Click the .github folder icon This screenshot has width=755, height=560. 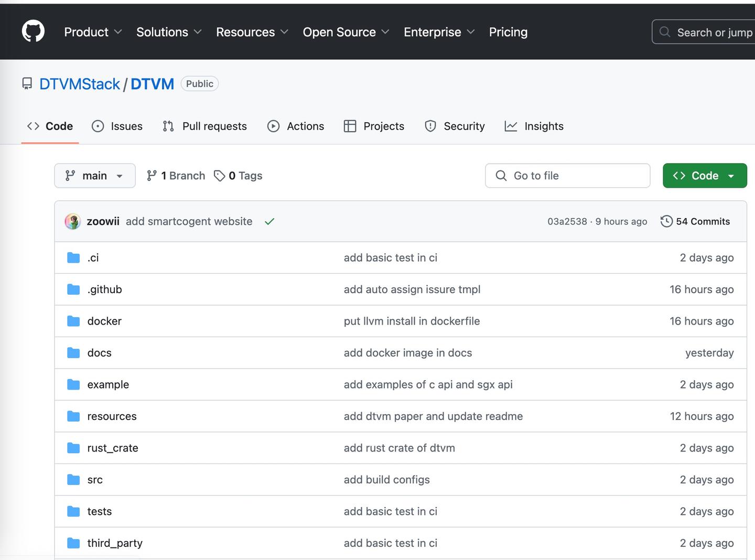(x=73, y=289)
